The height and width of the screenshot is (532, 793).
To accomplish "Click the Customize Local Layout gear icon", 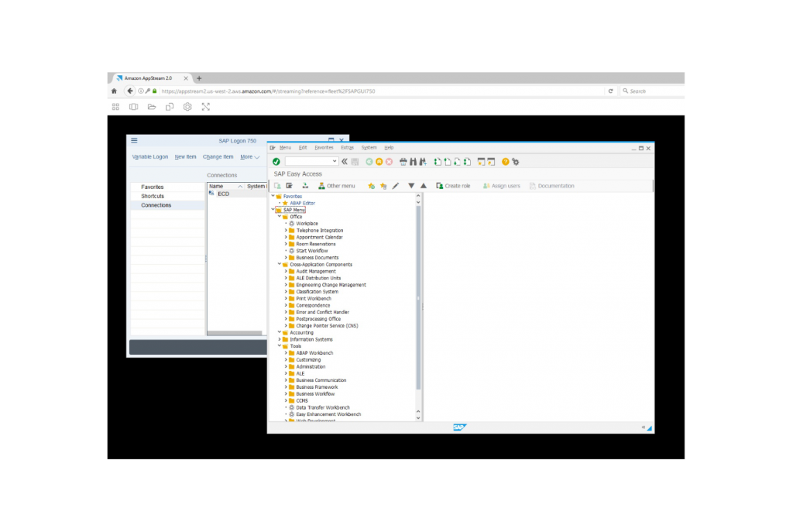I will click(x=515, y=162).
